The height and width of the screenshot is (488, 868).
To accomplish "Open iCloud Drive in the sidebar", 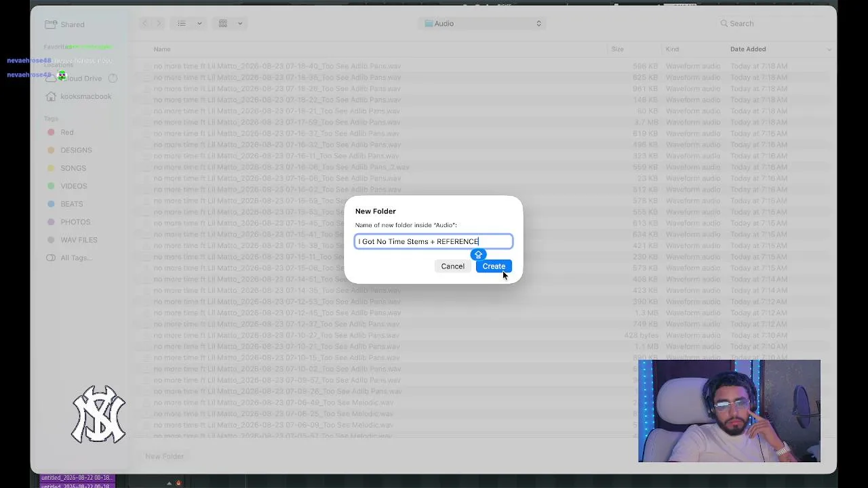I will click(x=74, y=79).
